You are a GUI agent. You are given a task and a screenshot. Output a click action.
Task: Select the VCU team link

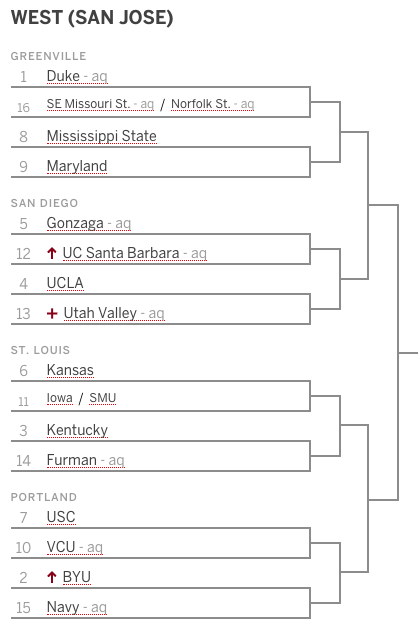pyautogui.click(x=61, y=547)
